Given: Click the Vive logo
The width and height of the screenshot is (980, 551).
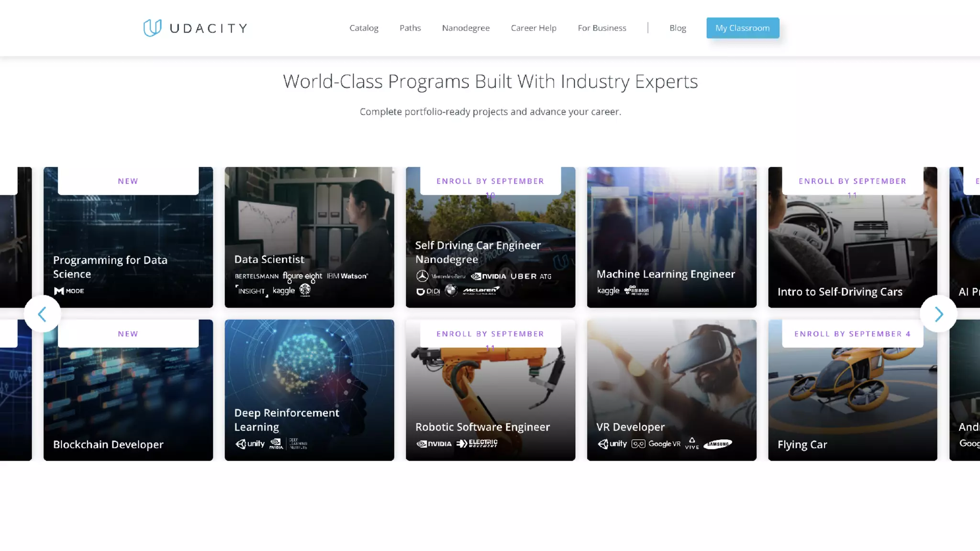Looking at the screenshot, I should (692, 443).
